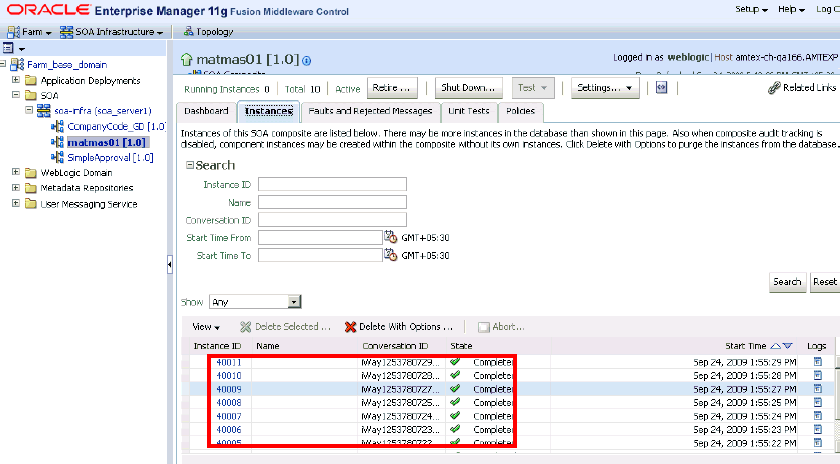
Task: Click the WSDL/endpoint icon after Settings
Action: (x=662, y=87)
